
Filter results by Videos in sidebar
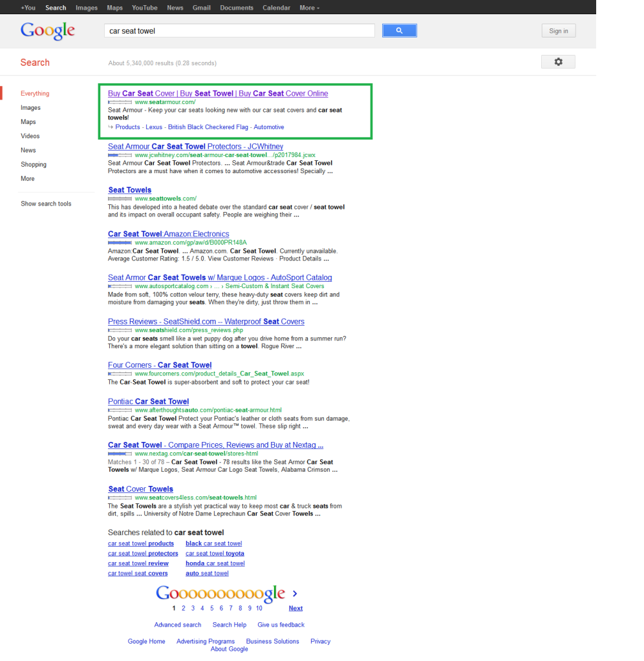click(30, 136)
